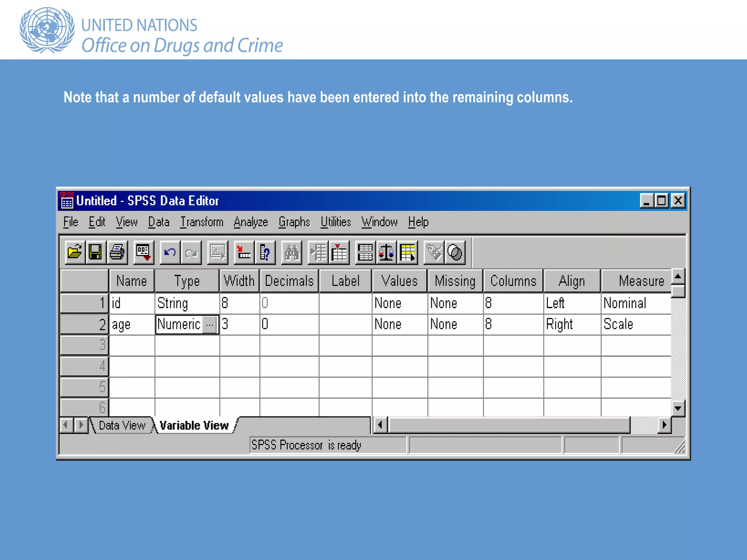Click the Name column header

point(132,281)
